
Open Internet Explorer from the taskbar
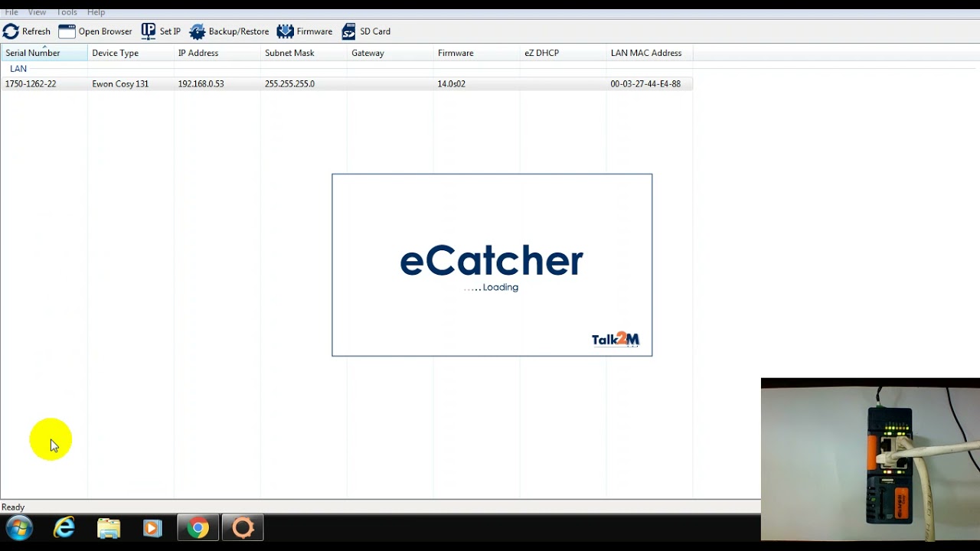coord(64,528)
